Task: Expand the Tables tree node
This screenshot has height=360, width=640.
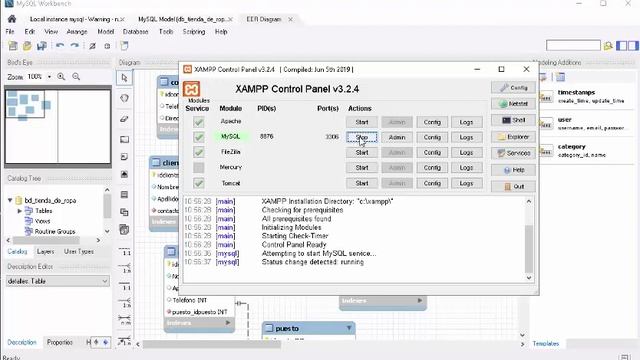Action: pos(19,211)
